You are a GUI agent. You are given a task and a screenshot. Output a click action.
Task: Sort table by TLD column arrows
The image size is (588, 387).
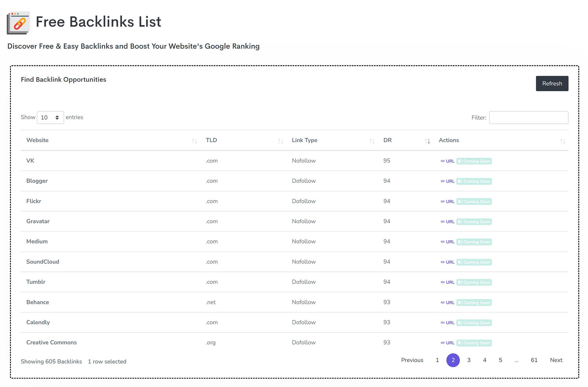point(280,141)
